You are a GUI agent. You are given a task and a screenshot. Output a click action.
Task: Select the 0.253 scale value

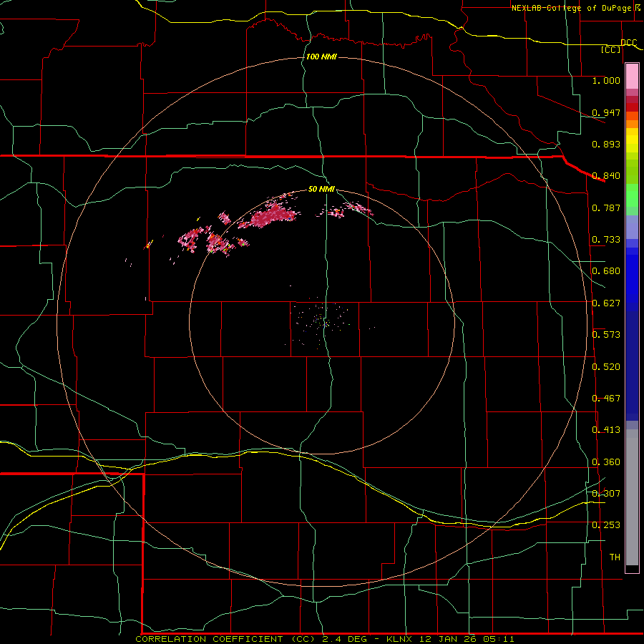point(606,525)
